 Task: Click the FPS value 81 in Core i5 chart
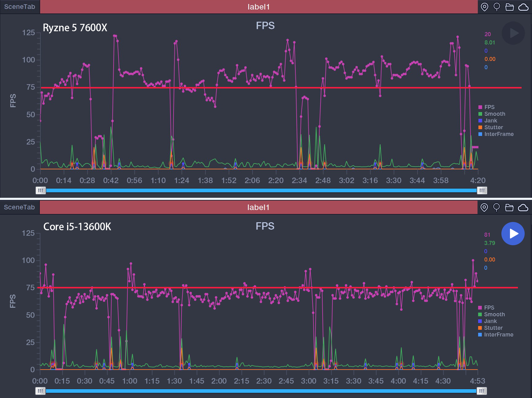487,235
